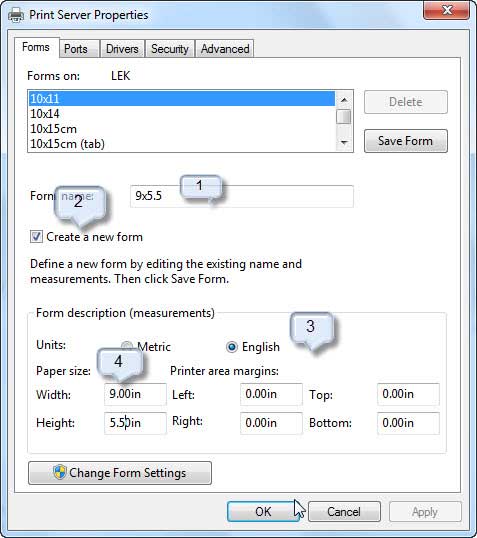Click the forms list scrollbar thumb
The width and height of the screenshot is (477, 538).
pos(344,117)
